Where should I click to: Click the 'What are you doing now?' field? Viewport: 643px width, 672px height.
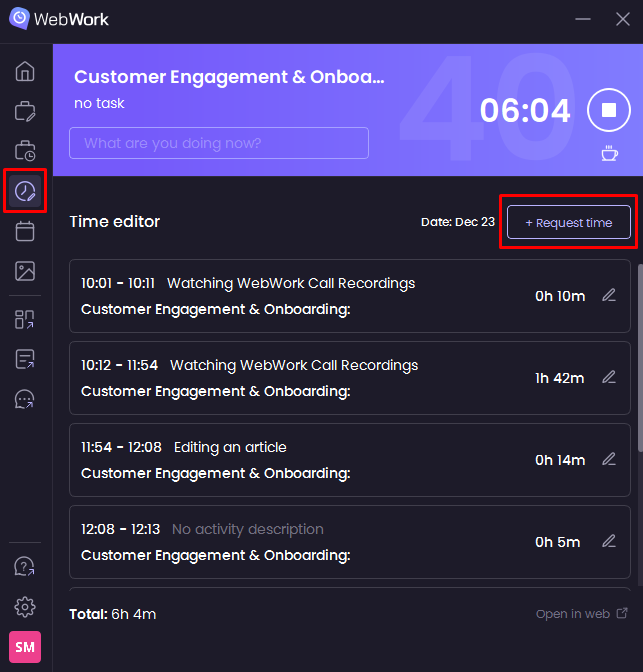(218, 143)
